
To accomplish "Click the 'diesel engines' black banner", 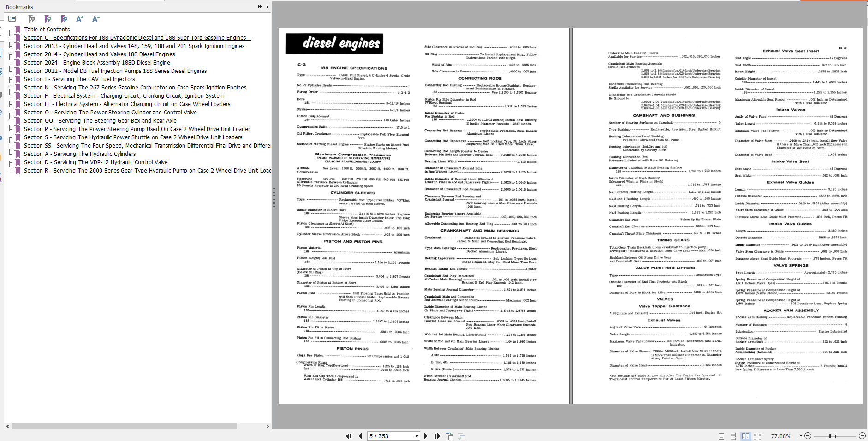I will click(334, 44).
